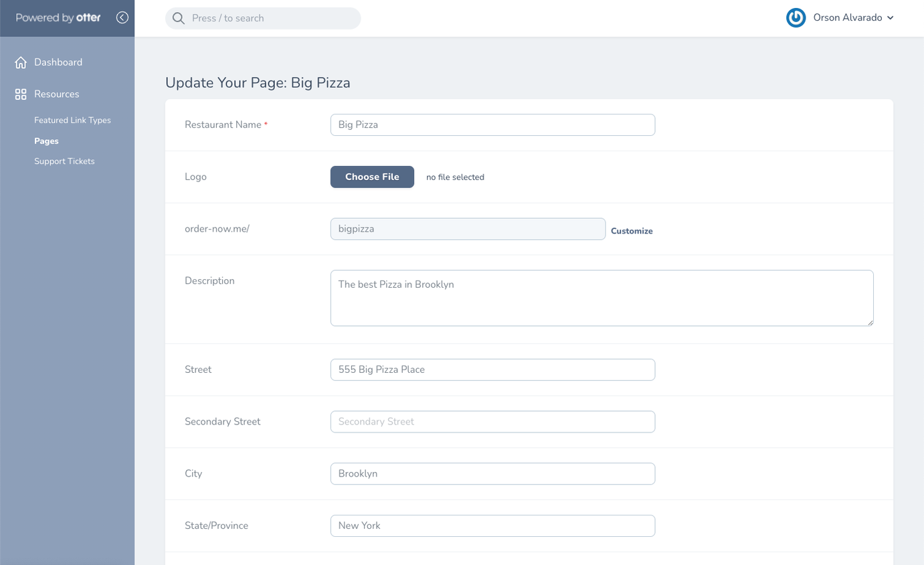This screenshot has height=565, width=924.
Task: Open Support Tickets in the sidebar
Action: click(64, 161)
